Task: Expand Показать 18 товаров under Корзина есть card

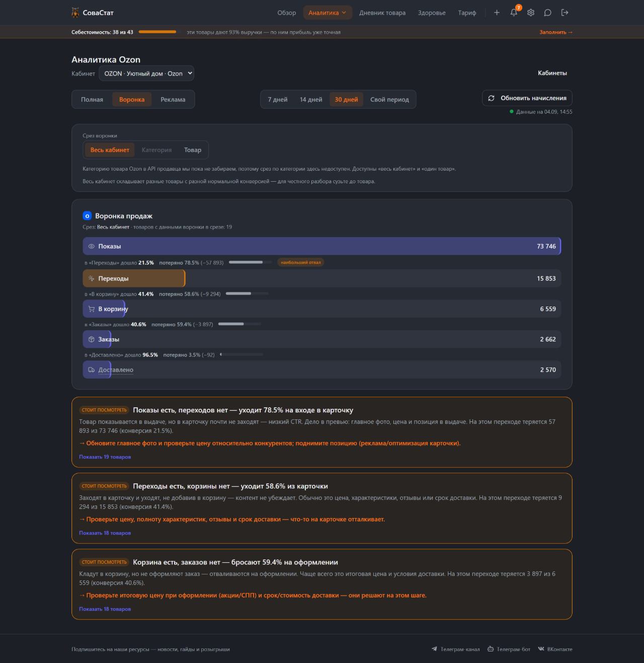Action: point(105,609)
